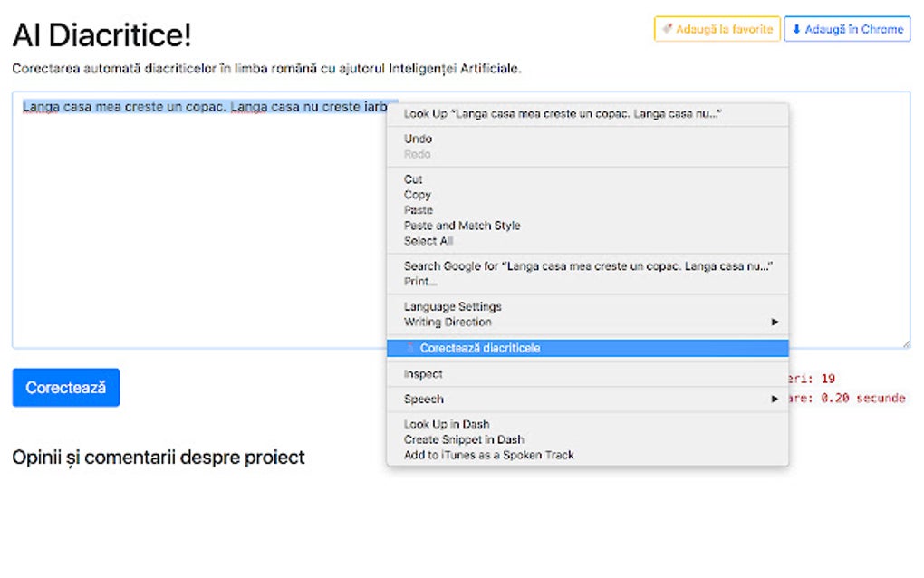This screenshot has width=924, height=578.
Task: Click the "Adaugă în Chrome" button
Action: [x=847, y=29]
